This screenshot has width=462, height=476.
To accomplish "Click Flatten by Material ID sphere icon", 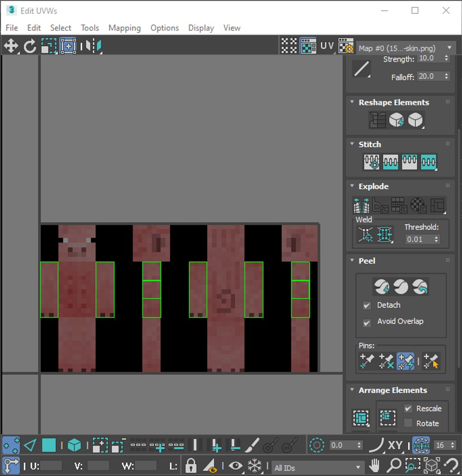I will (418, 205).
